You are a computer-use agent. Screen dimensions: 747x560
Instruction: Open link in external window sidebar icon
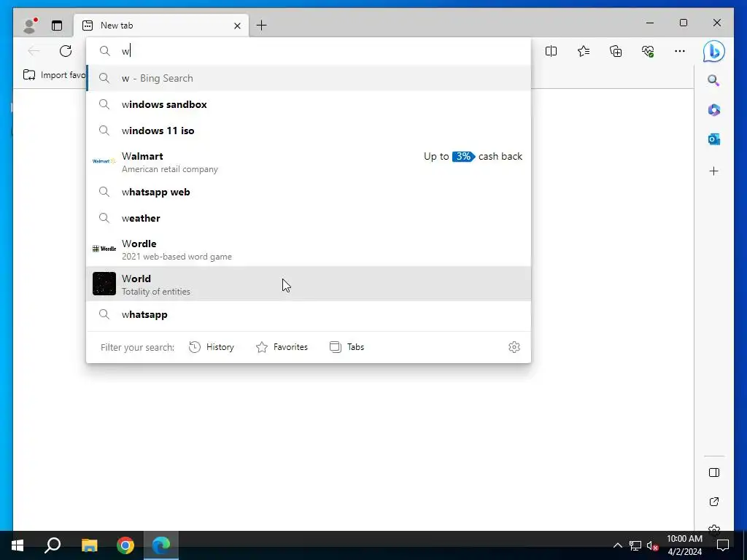pos(714,502)
